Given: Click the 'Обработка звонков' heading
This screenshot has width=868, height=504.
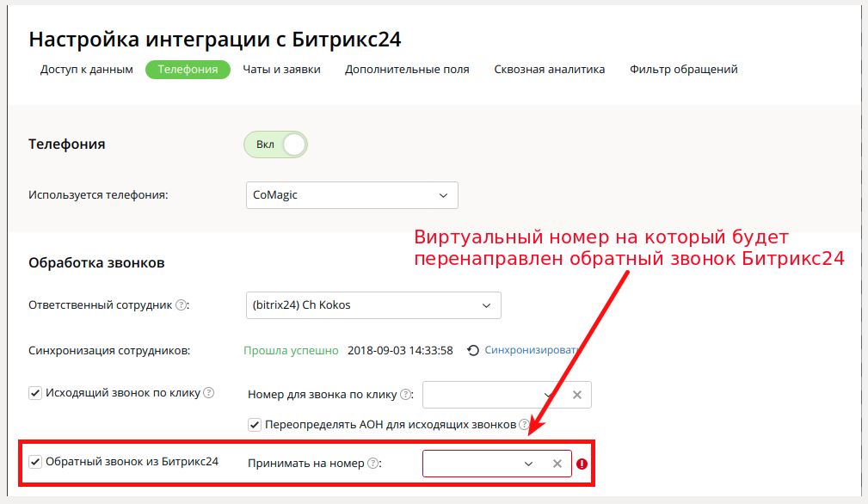Looking at the screenshot, I should 96,263.
